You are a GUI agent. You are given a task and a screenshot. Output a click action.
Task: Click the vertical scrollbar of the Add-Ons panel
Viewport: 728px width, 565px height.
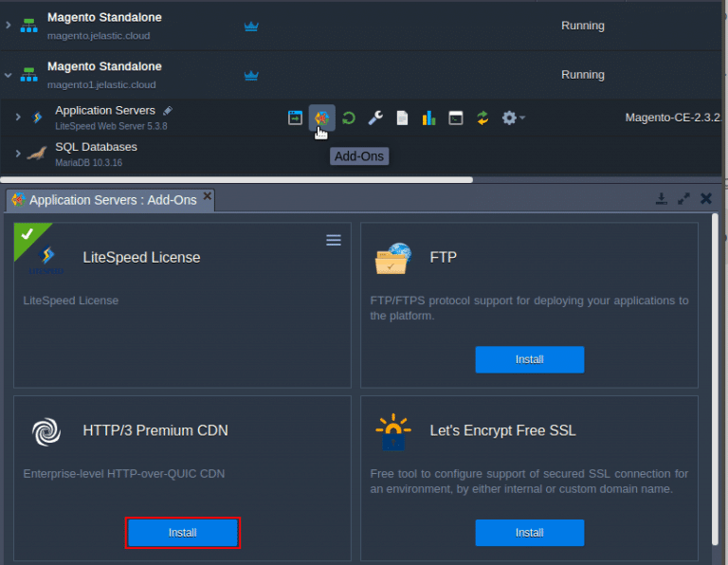click(715, 379)
